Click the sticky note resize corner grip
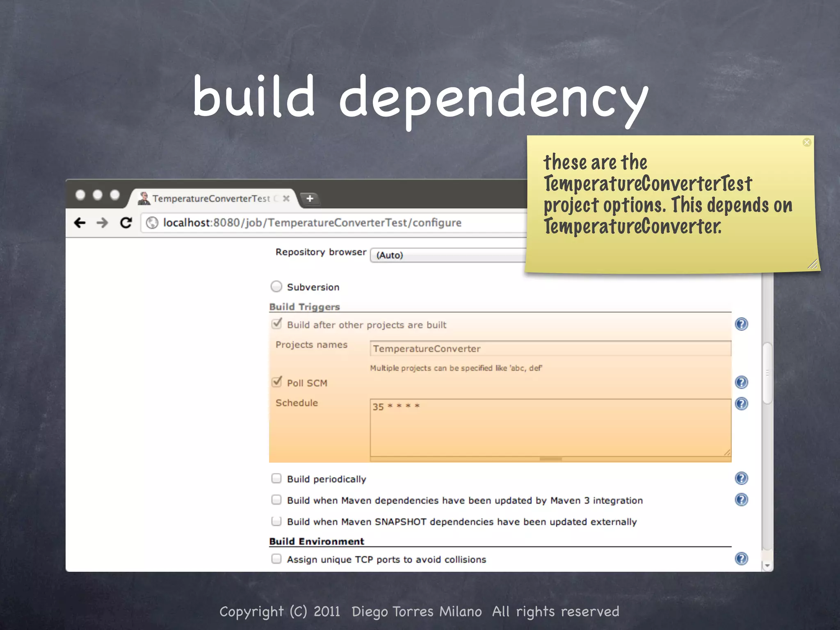Image resolution: width=840 pixels, height=630 pixels. 813,264
